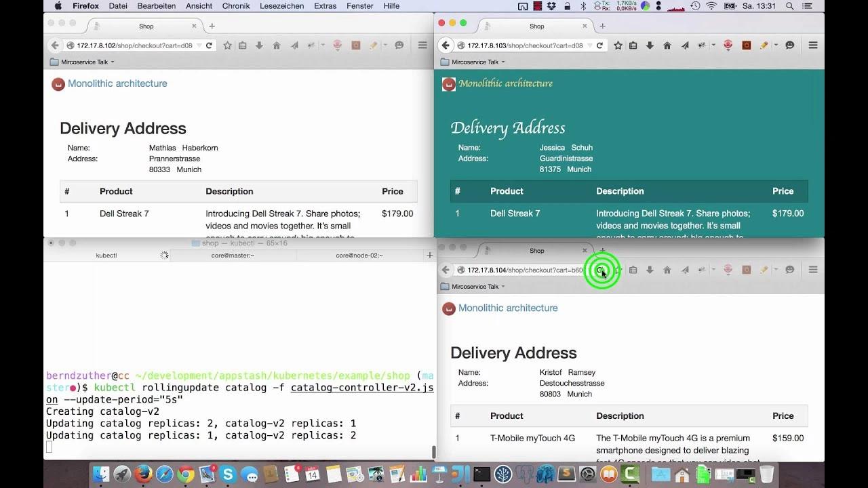Bookmark the 172.17.8.102 page with the star icon
This screenshot has width=868, height=488.
click(228, 45)
